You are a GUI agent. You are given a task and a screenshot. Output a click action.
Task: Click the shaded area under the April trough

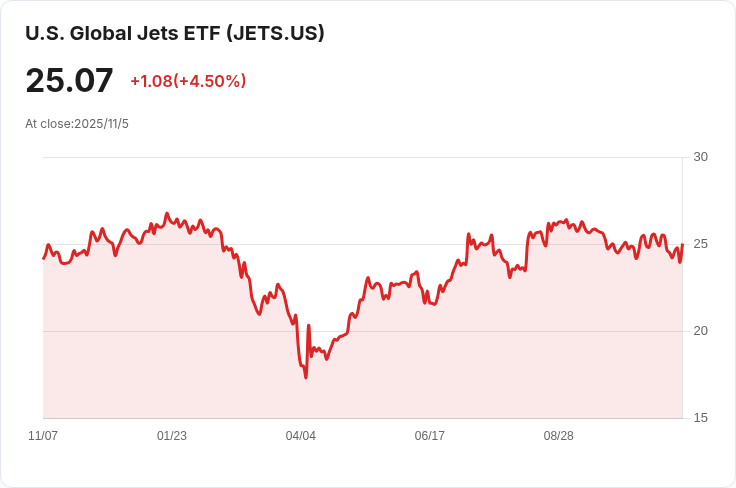[x=305, y=398]
